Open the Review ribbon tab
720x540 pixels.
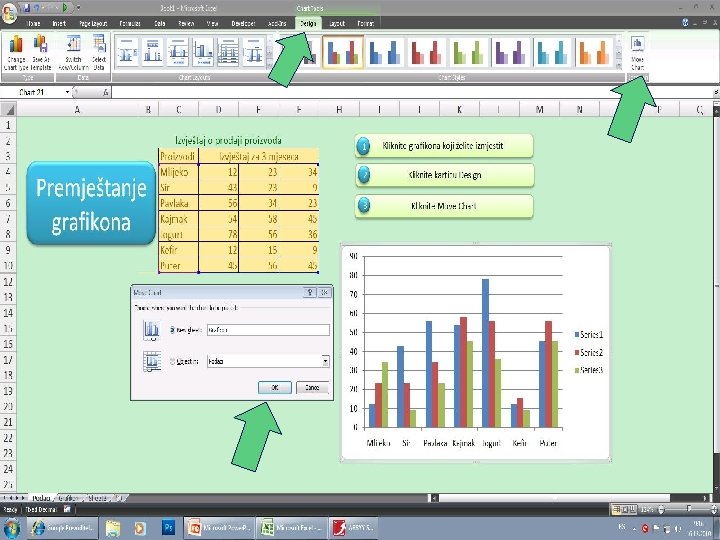[186, 23]
